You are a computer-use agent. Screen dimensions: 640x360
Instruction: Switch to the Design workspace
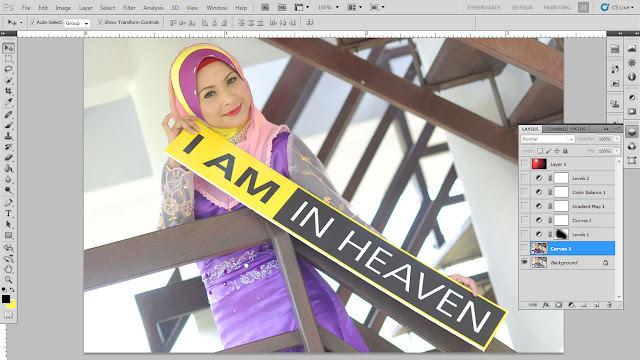522,7
